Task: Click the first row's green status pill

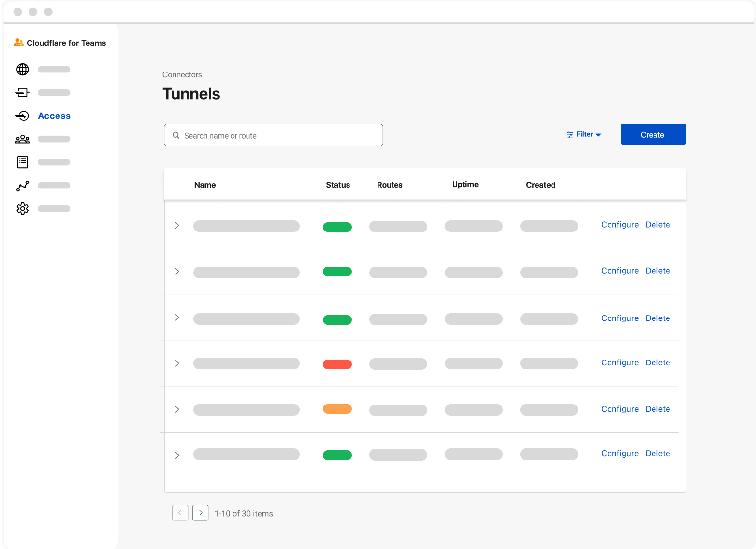Action: [337, 227]
